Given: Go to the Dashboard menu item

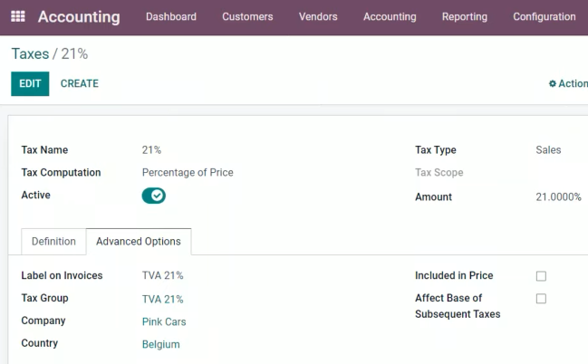Looking at the screenshot, I should [171, 16].
